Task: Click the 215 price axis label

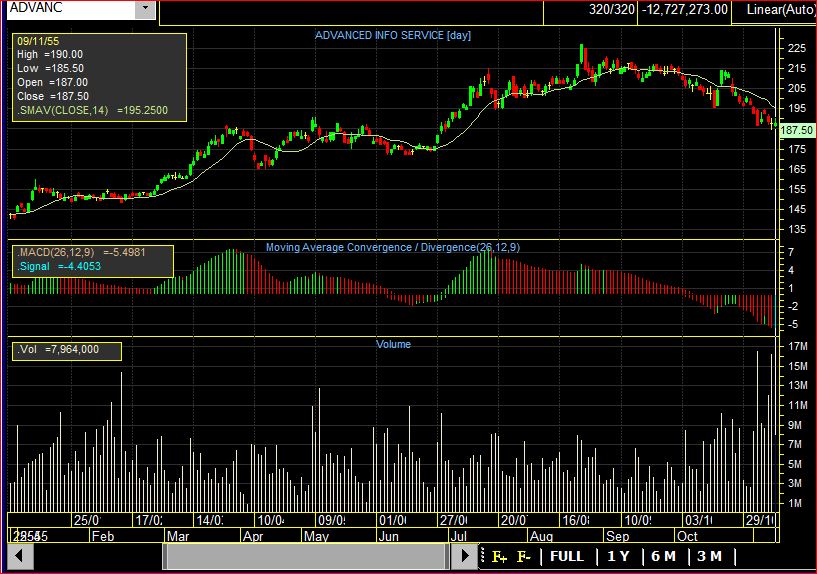Action: (797, 68)
